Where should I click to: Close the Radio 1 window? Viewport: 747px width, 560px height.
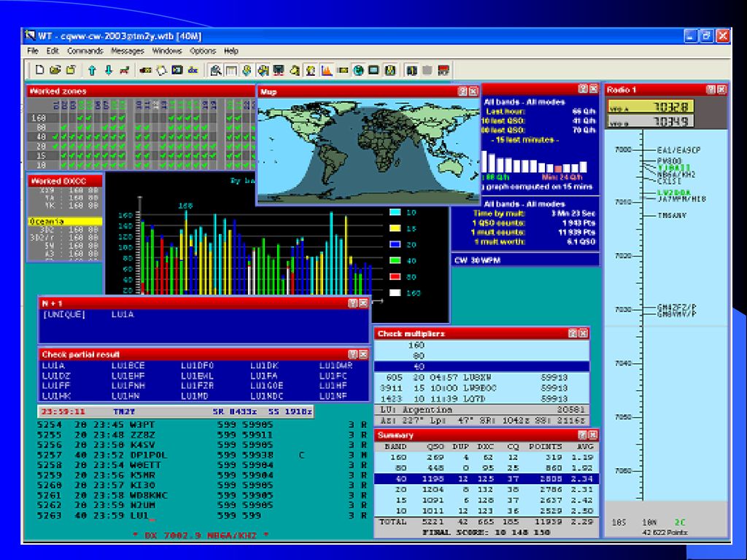pos(721,89)
